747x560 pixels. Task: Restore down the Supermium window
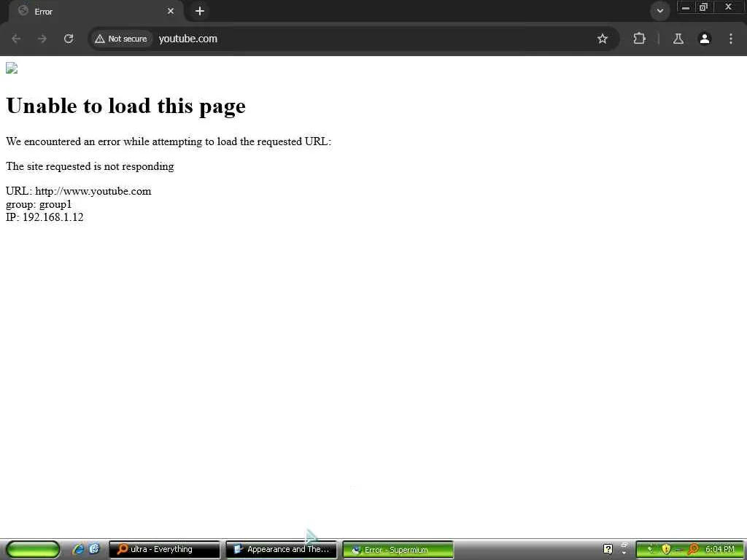704,7
